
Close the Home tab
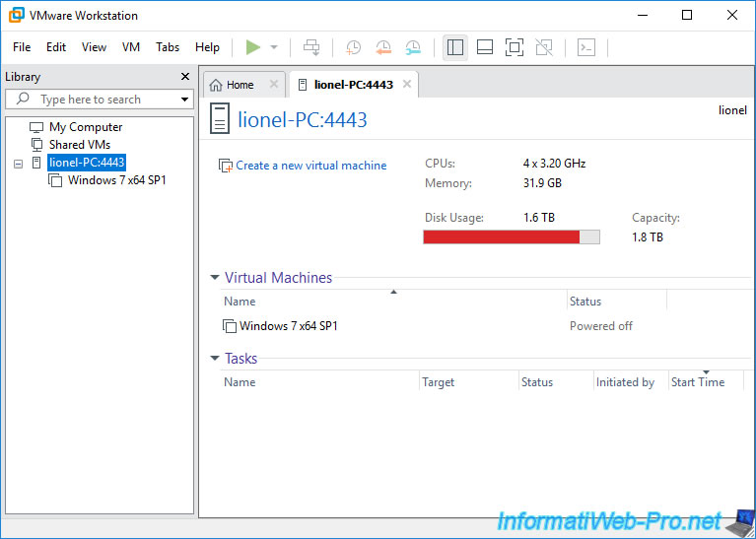[274, 85]
